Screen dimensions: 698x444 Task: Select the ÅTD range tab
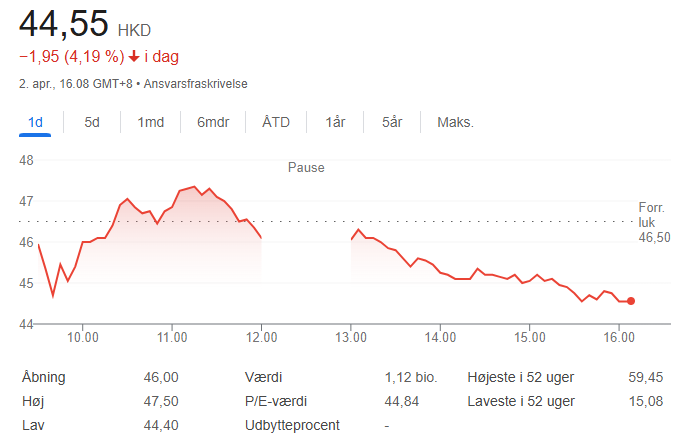point(276,122)
